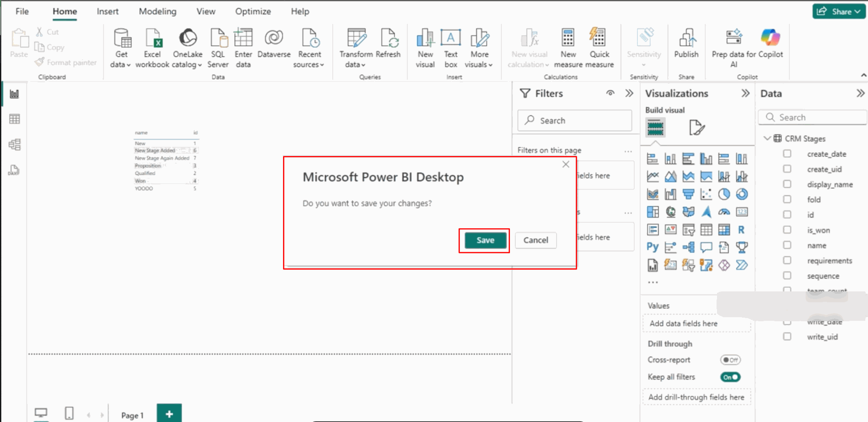
Task: Switch to Table view in sidebar
Action: (x=14, y=119)
